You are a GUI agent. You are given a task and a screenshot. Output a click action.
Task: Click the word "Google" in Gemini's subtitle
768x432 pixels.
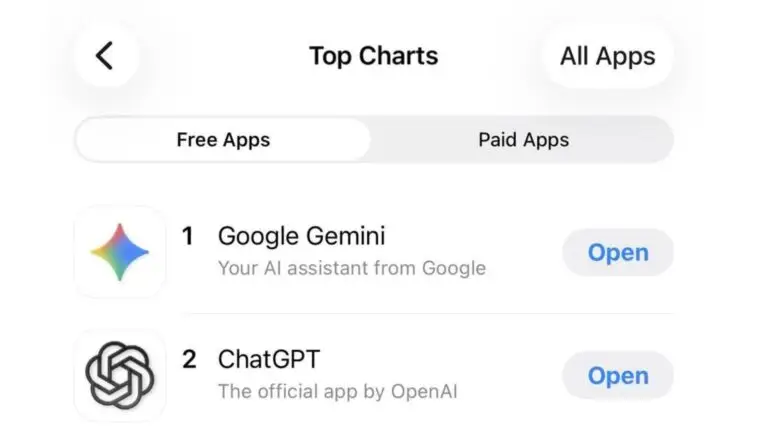[x=455, y=268]
